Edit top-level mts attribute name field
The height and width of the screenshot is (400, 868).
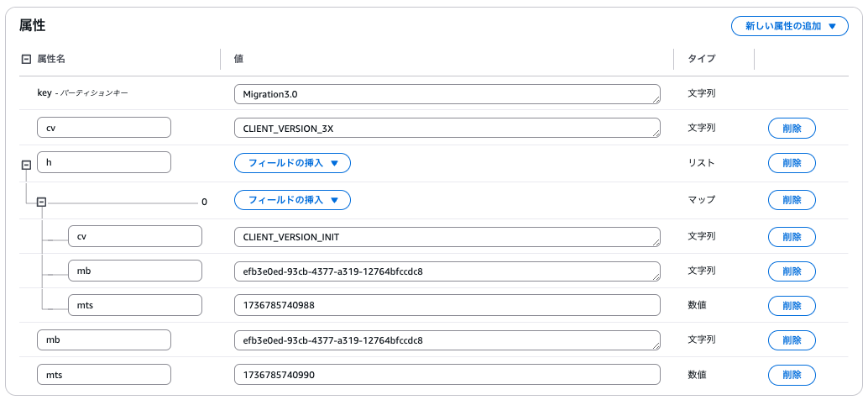pos(104,375)
